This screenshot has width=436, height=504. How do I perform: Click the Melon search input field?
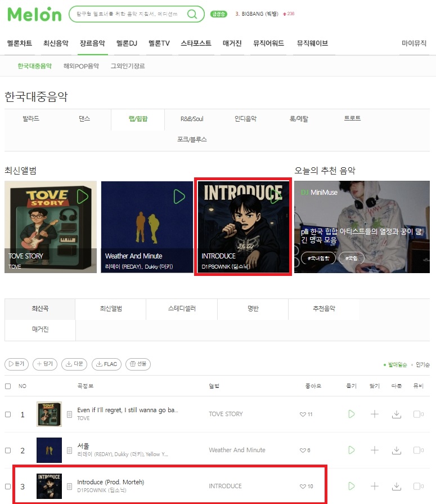[128, 14]
